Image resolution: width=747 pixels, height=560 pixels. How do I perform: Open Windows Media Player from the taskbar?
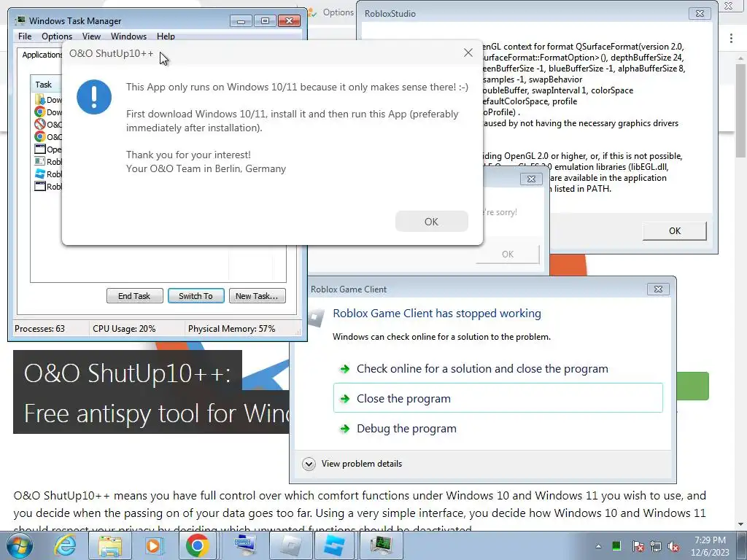click(x=154, y=545)
